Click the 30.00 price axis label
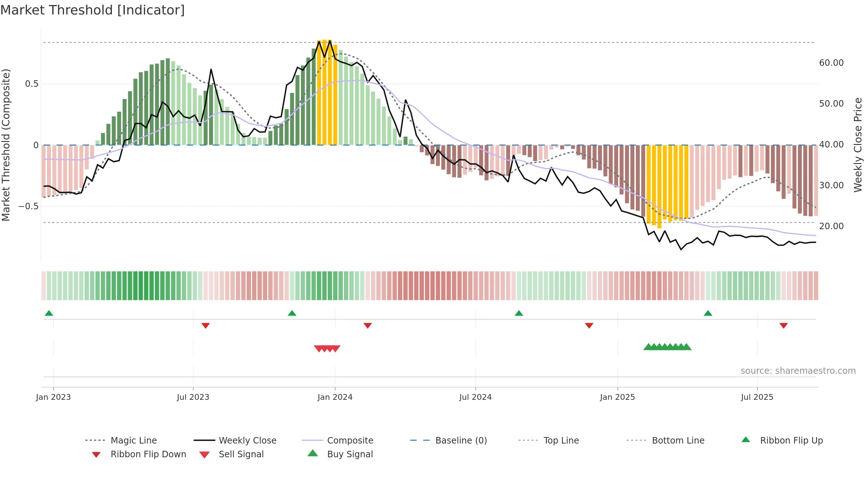The height and width of the screenshot is (488, 868). click(831, 185)
